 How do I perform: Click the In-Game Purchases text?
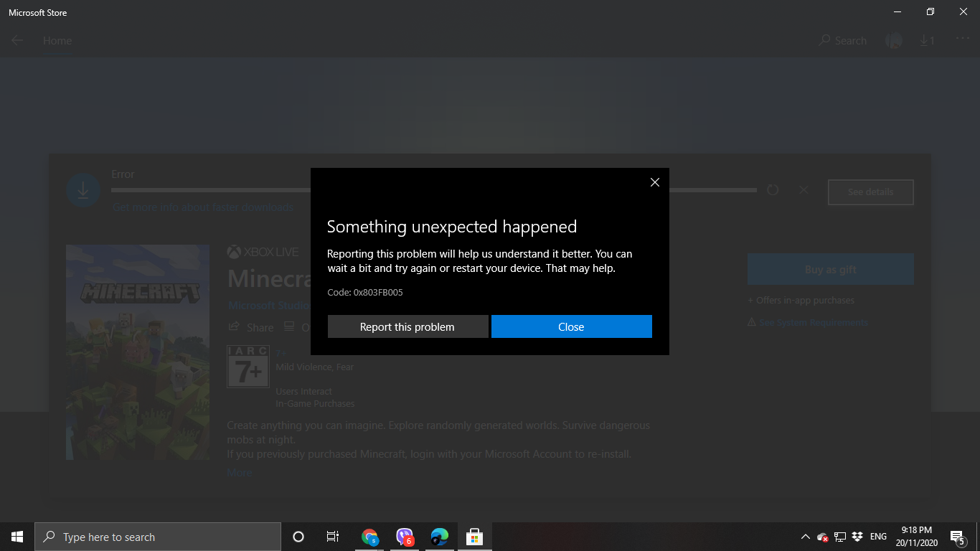click(315, 404)
